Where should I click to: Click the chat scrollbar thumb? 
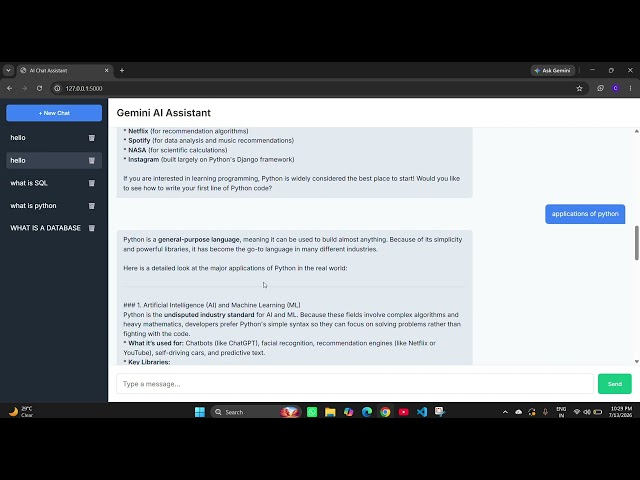pos(636,243)
